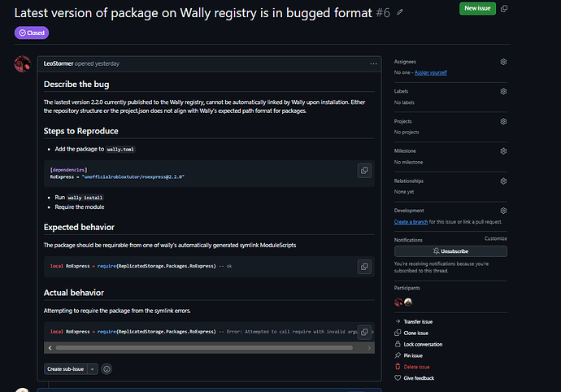Copy the Expected behavior code snippet
561x392 pixels.
tap(364, 267)
